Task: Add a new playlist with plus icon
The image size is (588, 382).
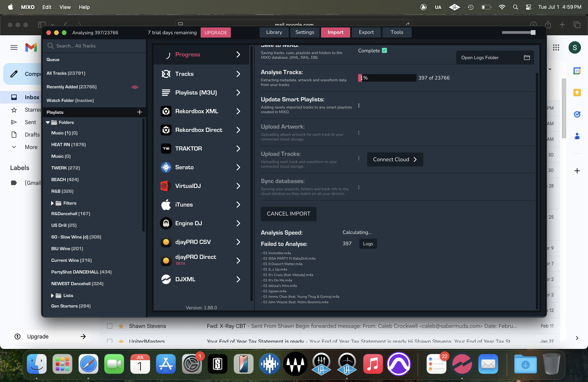Action: (140, 112)
